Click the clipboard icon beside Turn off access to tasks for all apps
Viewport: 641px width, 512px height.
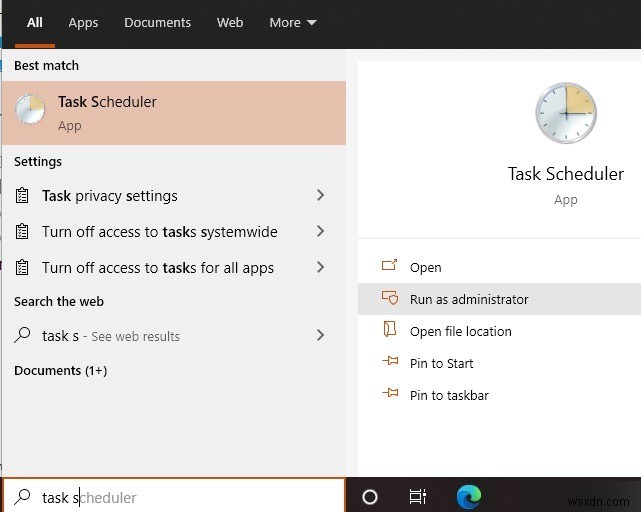(22, 267)
